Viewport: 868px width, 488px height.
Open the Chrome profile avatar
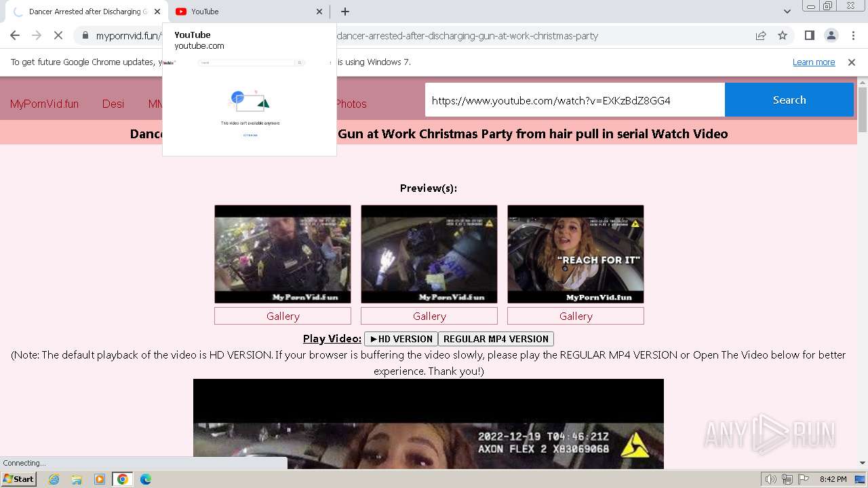(x=831, y=35)
